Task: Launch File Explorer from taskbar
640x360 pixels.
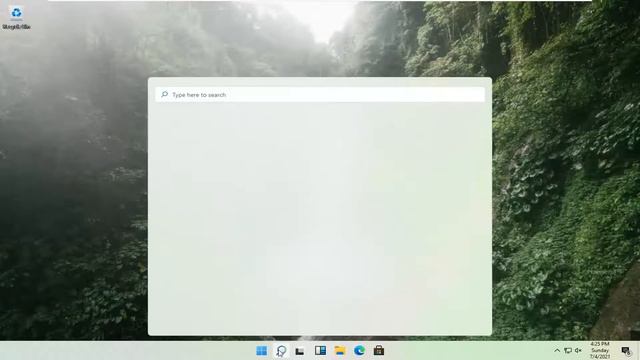Action: click(340, 350)
